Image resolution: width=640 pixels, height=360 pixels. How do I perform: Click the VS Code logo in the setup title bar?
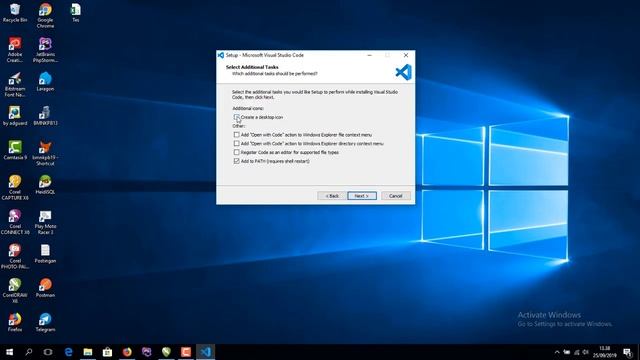[221, 55]
